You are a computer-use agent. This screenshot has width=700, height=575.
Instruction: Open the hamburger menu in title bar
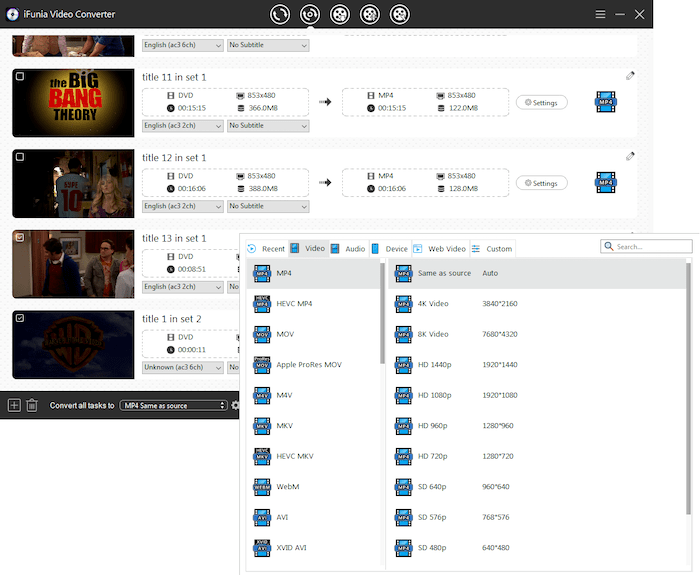(600, 15)
